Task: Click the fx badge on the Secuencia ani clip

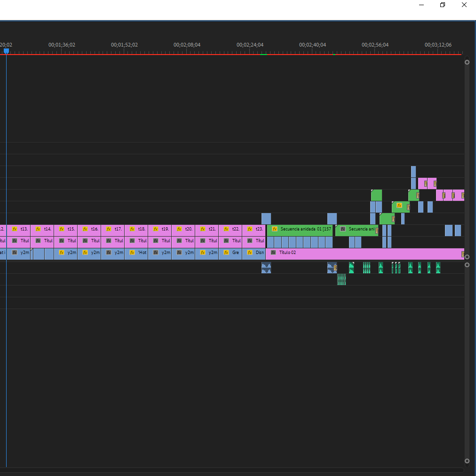Action: coord(343,229)
